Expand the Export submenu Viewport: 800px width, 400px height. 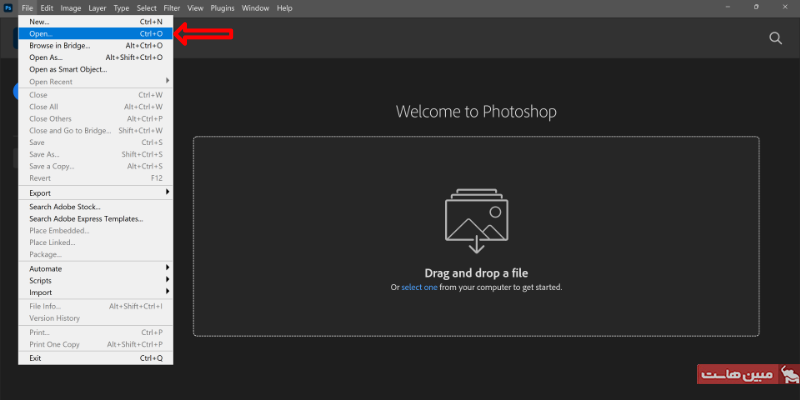pyautogui.click(x=95, y=192)
